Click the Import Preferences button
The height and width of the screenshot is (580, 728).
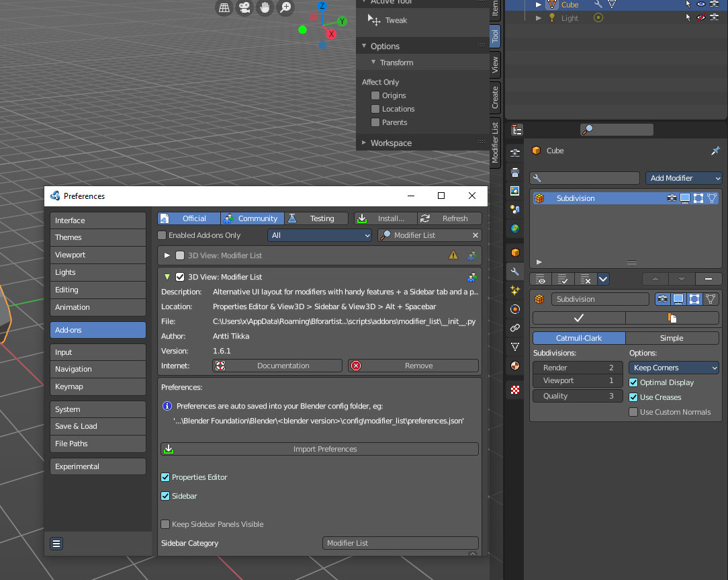click(x=320, y=449)
